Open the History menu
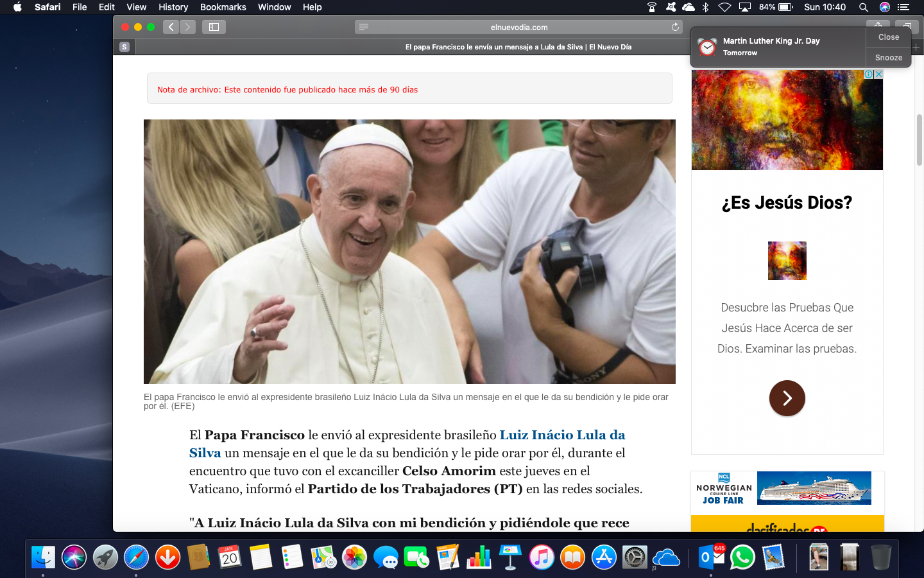Screen dimensions: 924x578 (x=173, y=7)
